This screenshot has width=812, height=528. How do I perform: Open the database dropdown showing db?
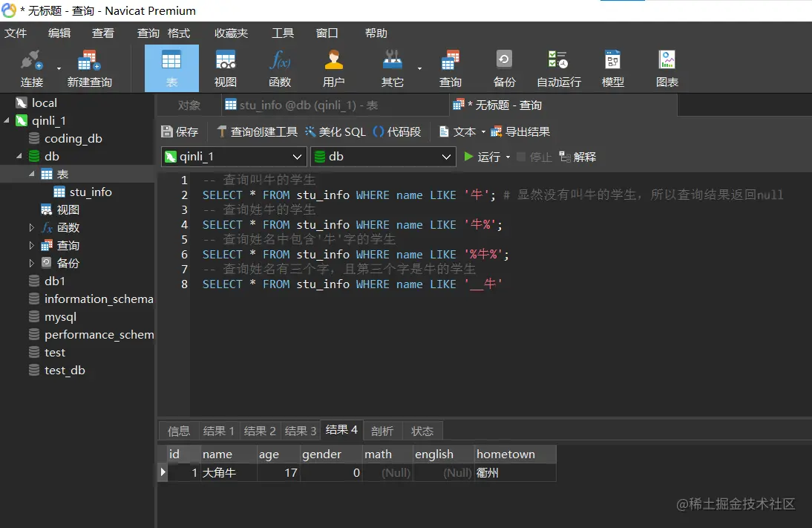coord(383,157)
